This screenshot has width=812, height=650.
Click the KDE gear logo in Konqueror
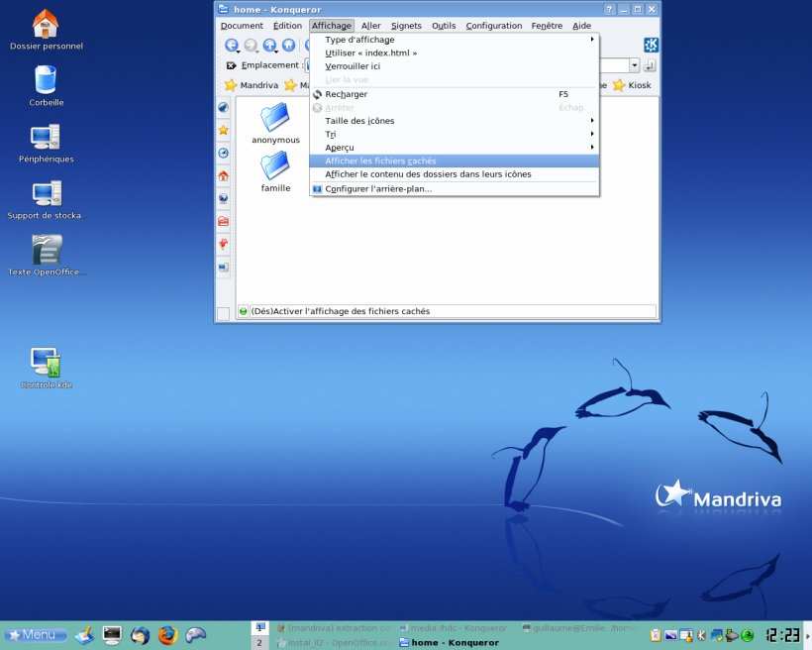pos(651,46)
